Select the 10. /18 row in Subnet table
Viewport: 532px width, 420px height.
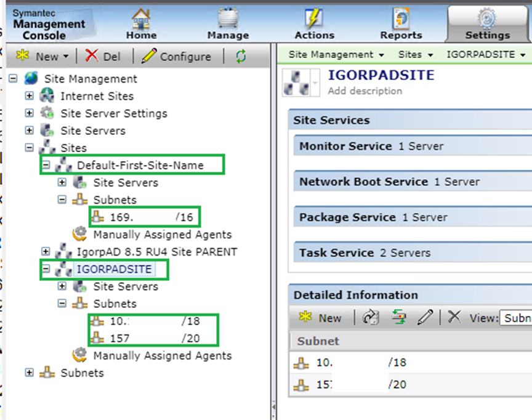(x=411, y=363)
